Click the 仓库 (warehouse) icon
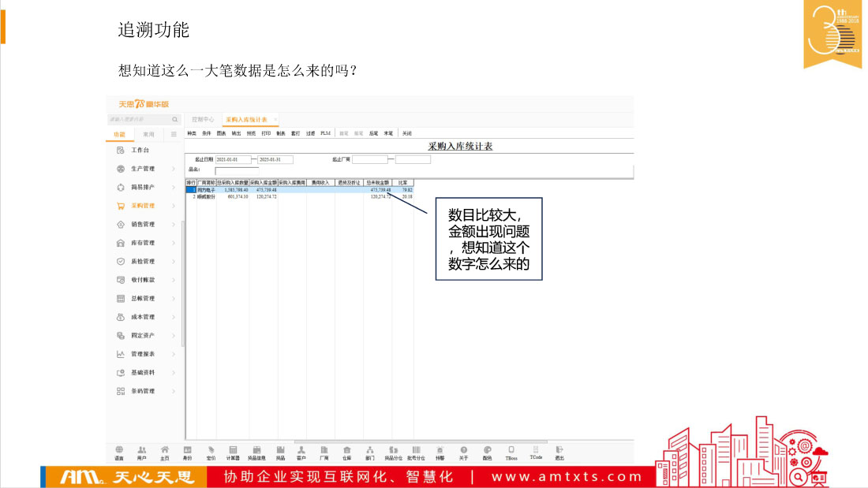This screenshot has width=868, height=488. (347, 452)
